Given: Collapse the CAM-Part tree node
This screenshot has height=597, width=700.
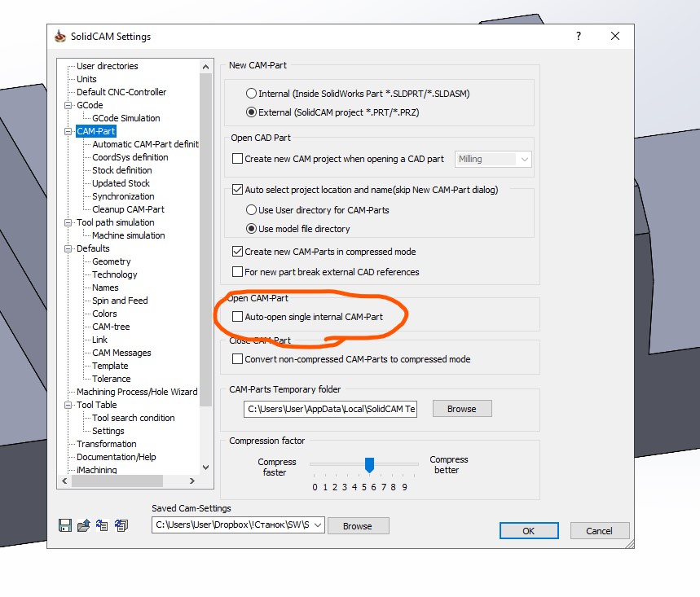Looking at the screenshot, I should coord(68,131).
